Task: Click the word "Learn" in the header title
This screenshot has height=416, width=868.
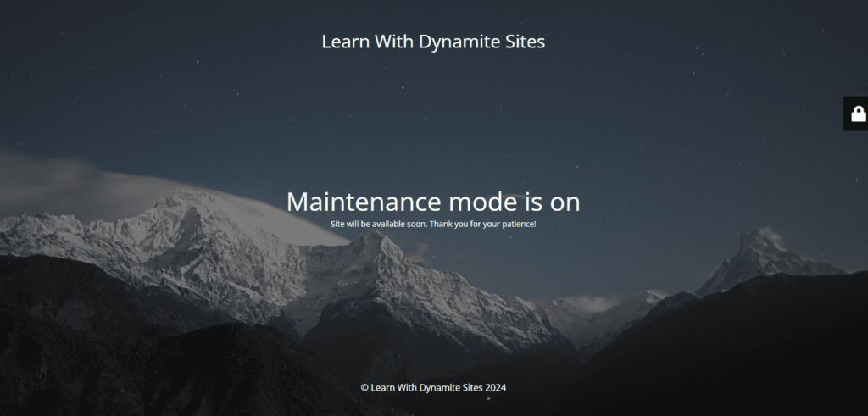Action: point(345,41)
